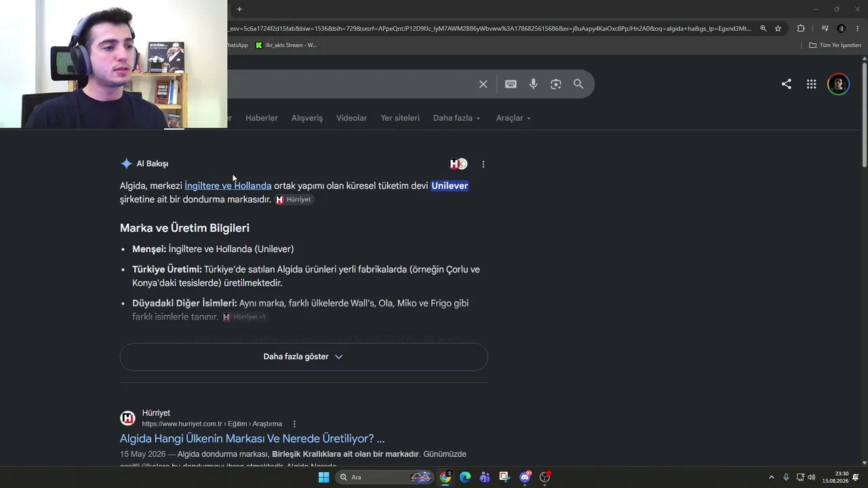Expand the Daha fazla dropdown
The height and width of the screenshot is (488, 868).
coord(457,118)
